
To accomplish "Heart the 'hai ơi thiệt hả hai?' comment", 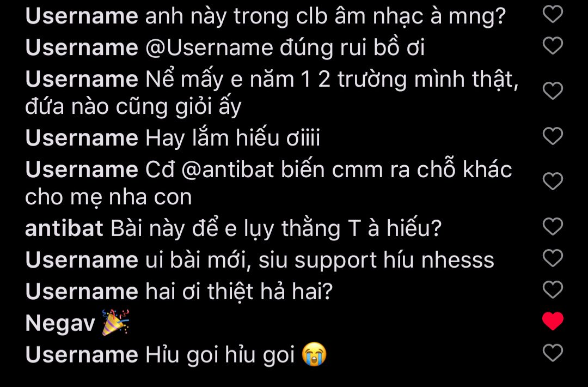I will [x=553, y=289].
